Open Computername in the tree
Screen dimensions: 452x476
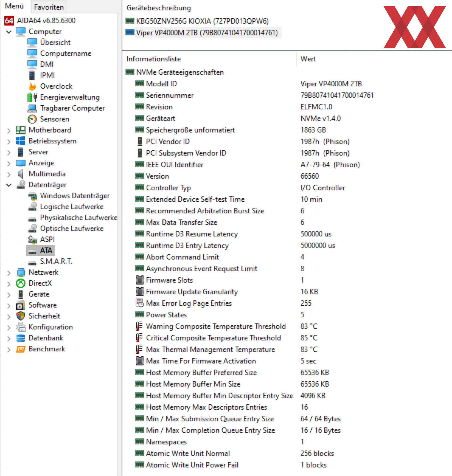coord(65,53)
